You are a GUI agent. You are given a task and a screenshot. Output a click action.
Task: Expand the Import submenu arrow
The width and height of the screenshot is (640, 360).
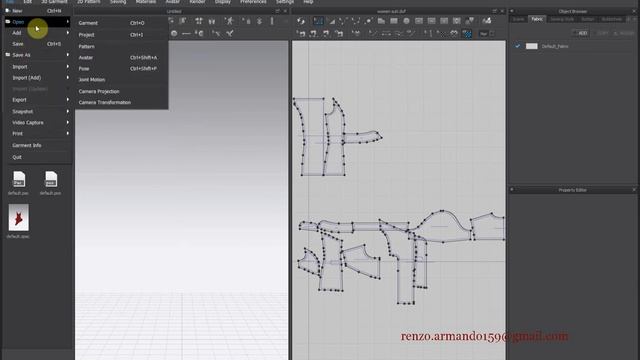(68, 67)
